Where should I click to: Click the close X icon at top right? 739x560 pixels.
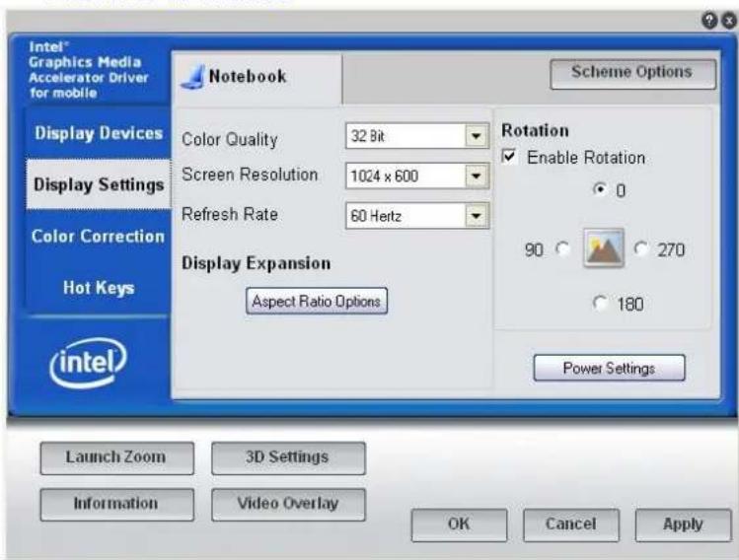729,21
